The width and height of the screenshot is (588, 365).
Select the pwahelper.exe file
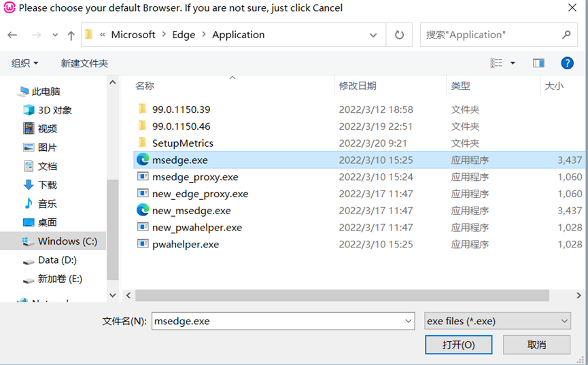186,245
